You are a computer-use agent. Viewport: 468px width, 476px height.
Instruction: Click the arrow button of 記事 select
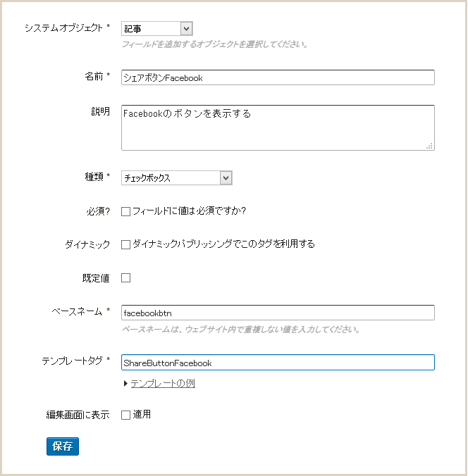[186, 29]
